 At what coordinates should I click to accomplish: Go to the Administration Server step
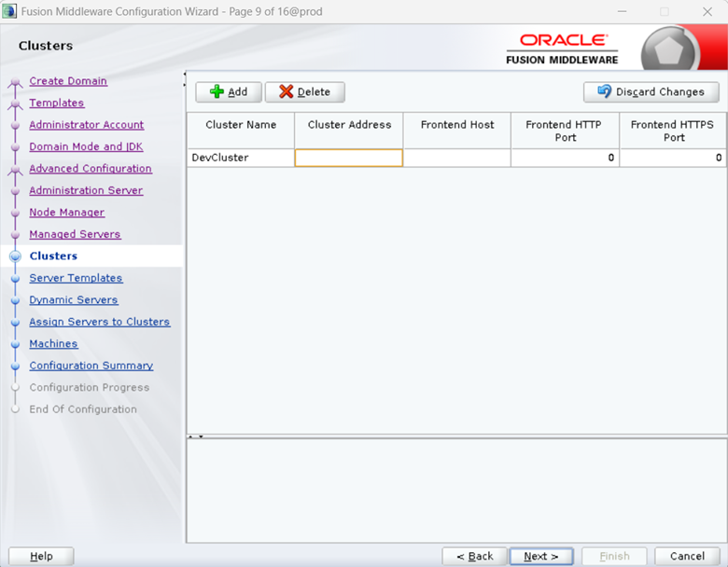86,190
